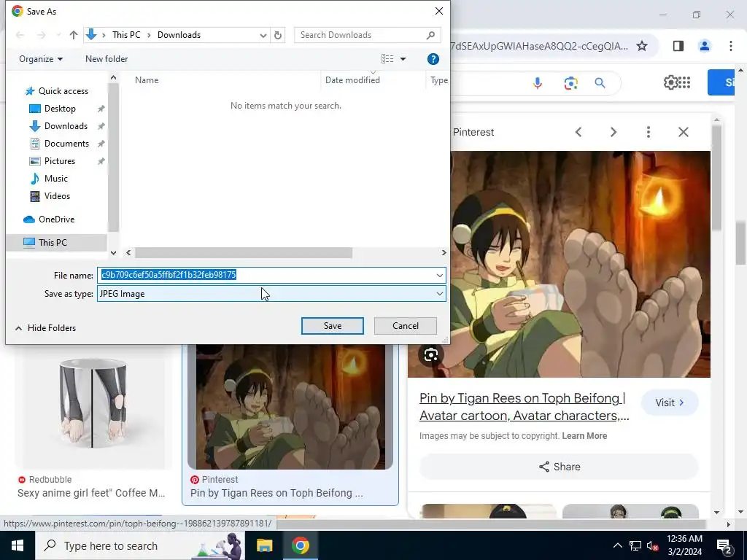The width and height of the screenshot is (747, 560).
Task: Open Google apps grid
Action: [x=684, y=82]
